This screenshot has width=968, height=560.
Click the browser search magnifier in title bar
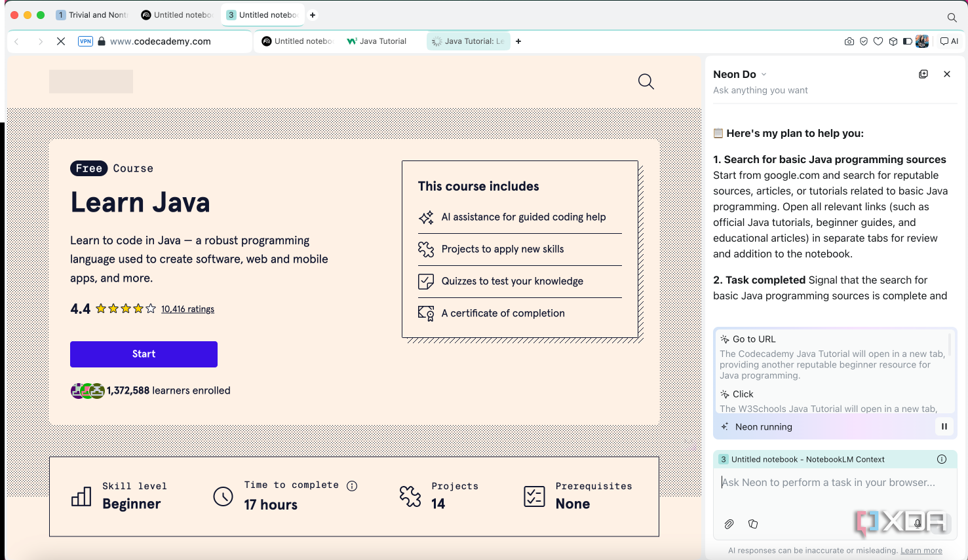952,18
